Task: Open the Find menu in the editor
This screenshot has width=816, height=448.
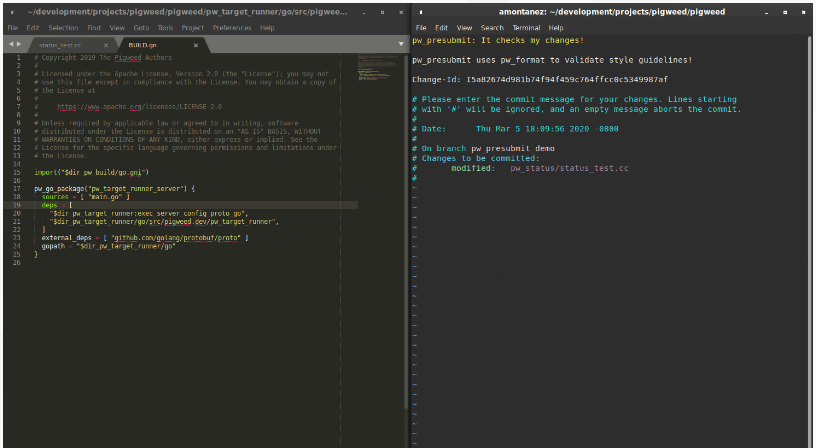Action: pos(94,28)
